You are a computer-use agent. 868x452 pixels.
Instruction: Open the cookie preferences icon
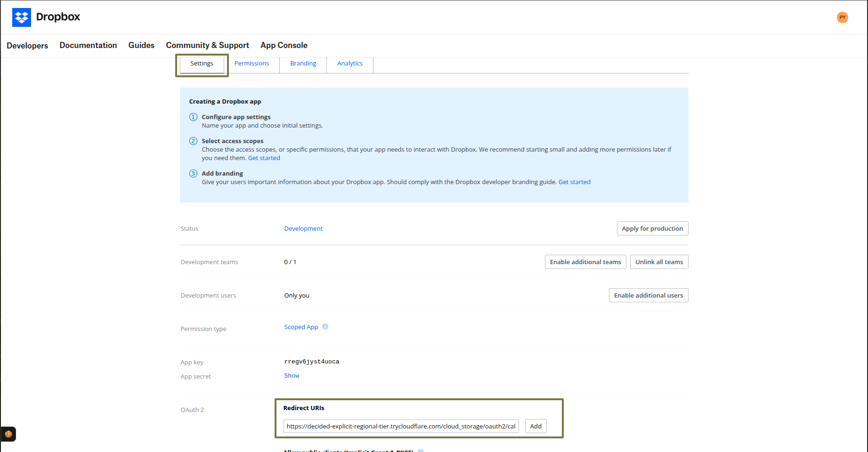(8, 434)
